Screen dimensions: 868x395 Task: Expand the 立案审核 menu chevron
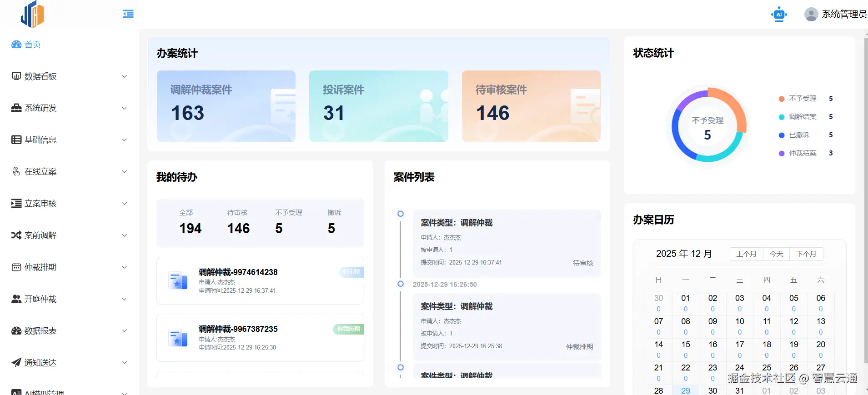125,204
